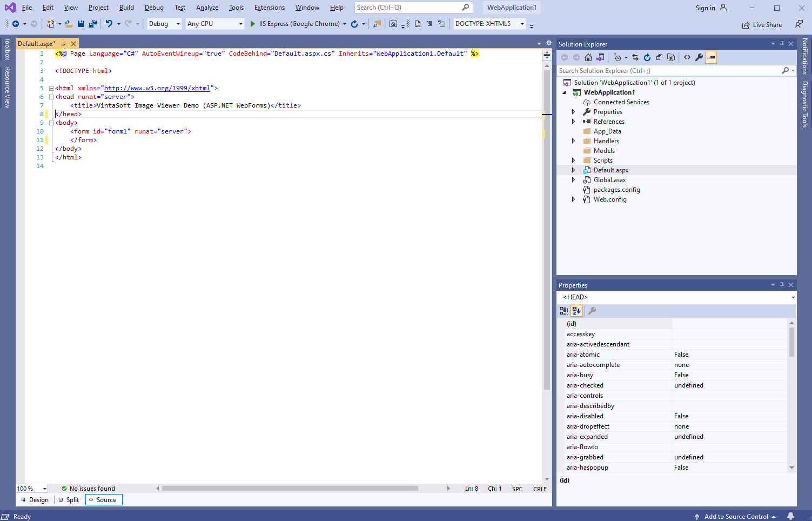The height and width of the screenshot is (521, 812).
Task: Click the Save All toolbar icon
Action: 93,24
